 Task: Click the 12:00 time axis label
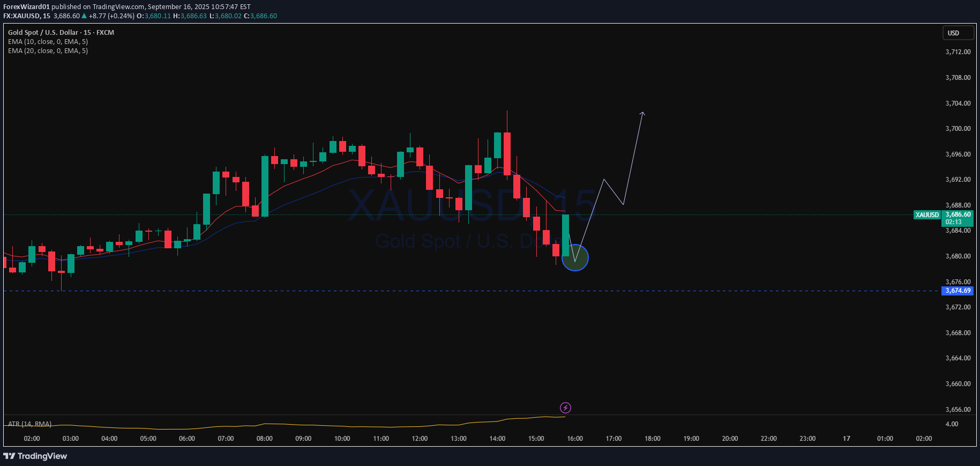420,439
